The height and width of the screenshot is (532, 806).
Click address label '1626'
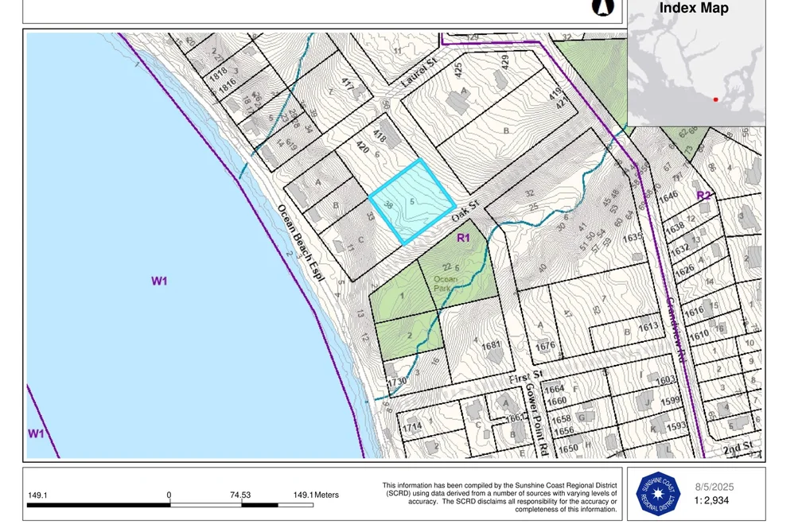click(683, 270)
